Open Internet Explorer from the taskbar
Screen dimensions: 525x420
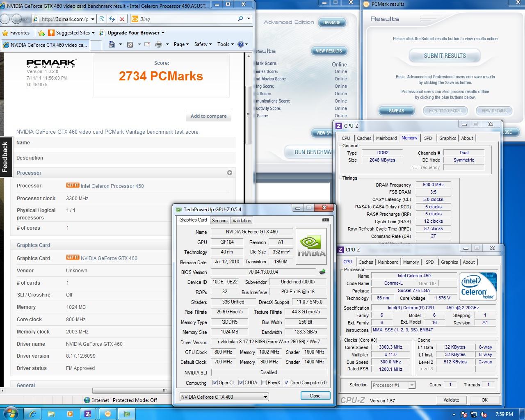point(33,414)
